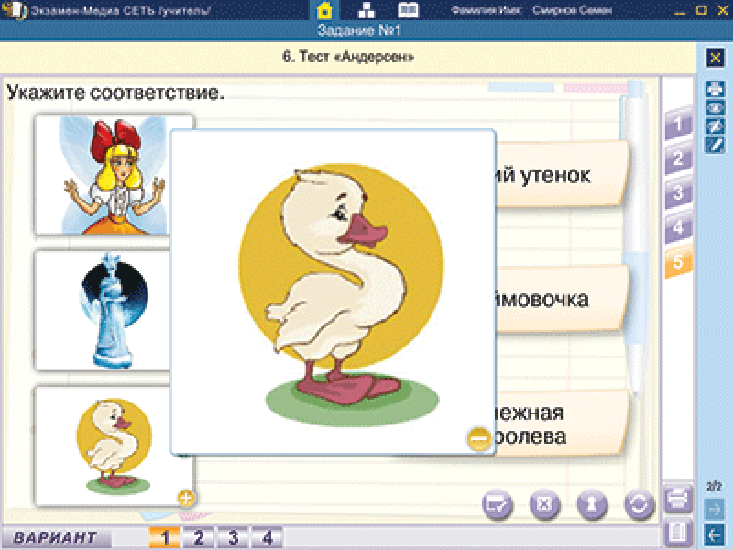The image size is (733, 550).
Task: Click the back arrow icon bottom right
Action: (x=715, y=534)
